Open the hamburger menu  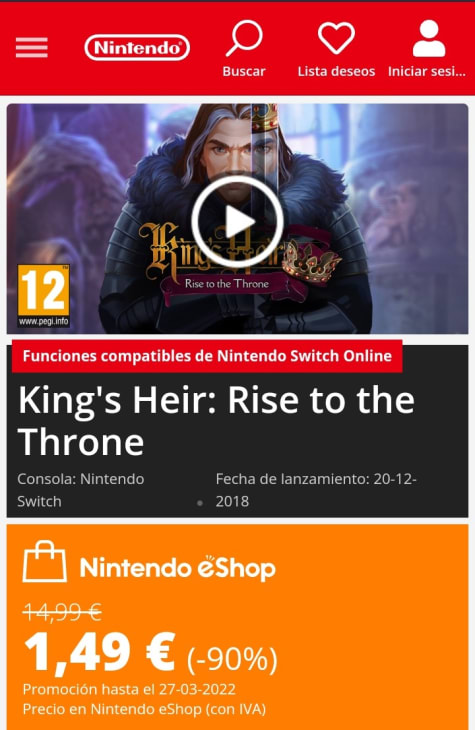(x=32, y=47)
